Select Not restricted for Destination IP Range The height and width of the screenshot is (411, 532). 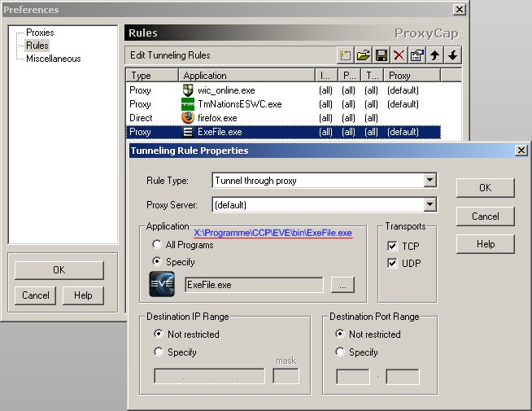pyautogui.click(x=159, y=334)
